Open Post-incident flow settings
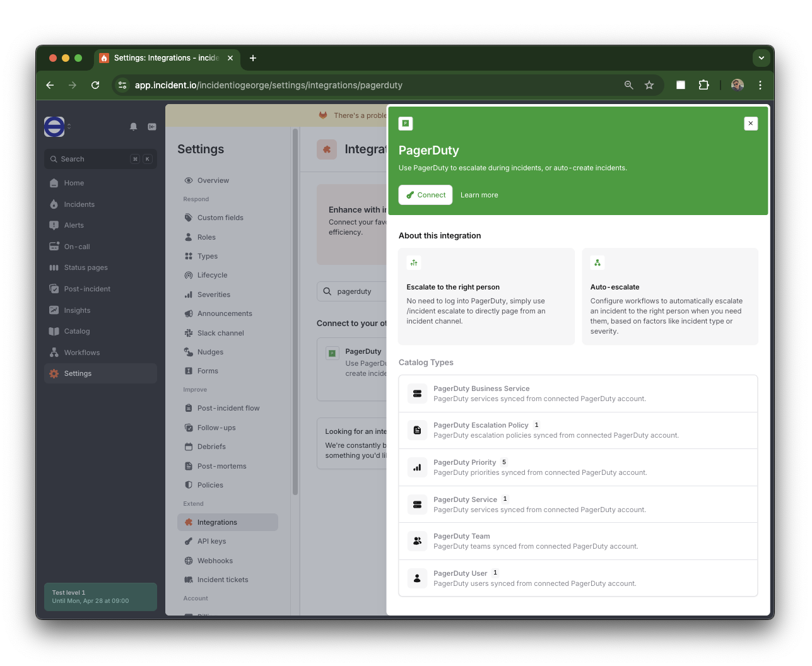Viewport: 812px width, 666px height. point(228,408)
